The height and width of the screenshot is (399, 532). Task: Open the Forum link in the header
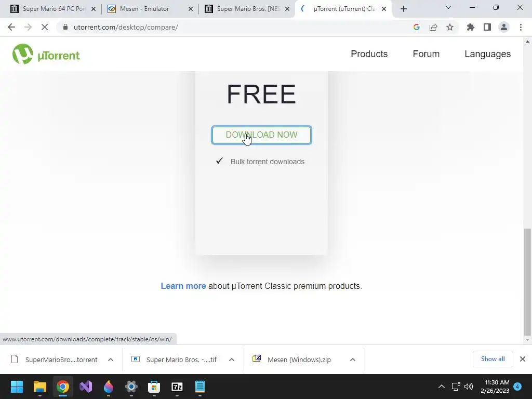click(x=426, y=54)
